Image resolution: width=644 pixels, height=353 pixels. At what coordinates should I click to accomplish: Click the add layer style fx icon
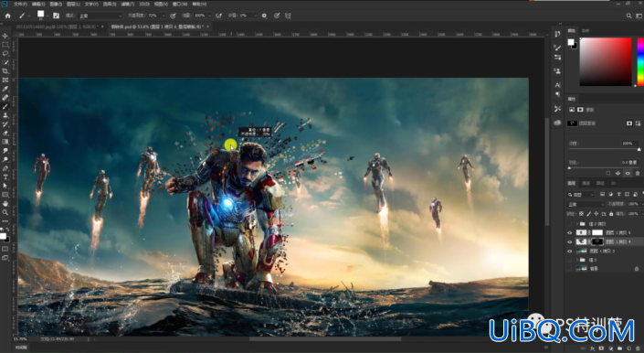594,348
